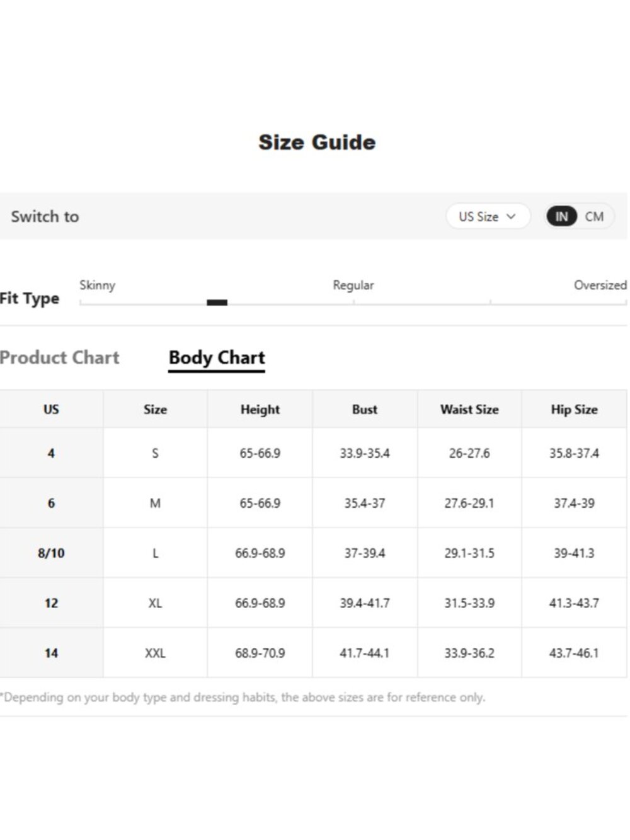Click hip value 41.3-43.7
Viewport: 630px width, 840px height.
coord(574,603)
